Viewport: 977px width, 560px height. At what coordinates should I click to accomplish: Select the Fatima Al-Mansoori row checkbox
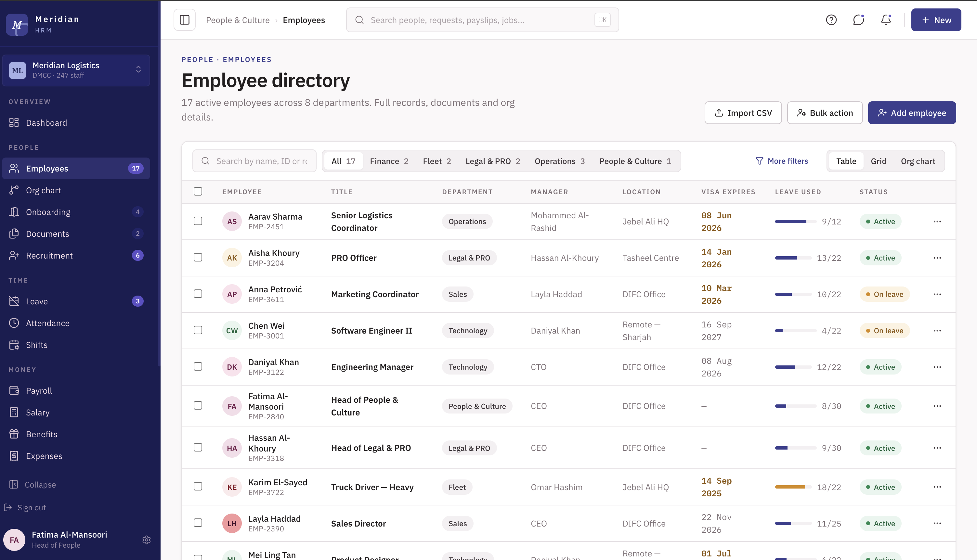click(x=198, y=406)
